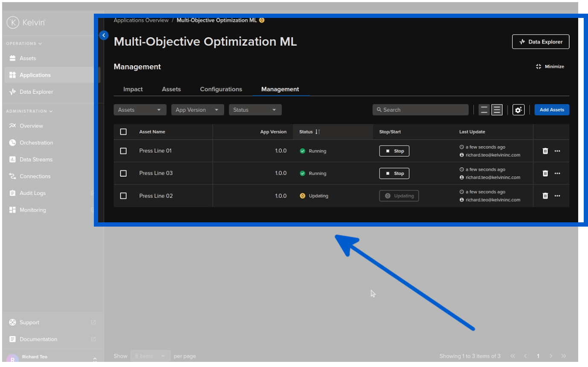Screen dimensions: 588x367
Task: Open the Data Explorer
Action: 540,41
